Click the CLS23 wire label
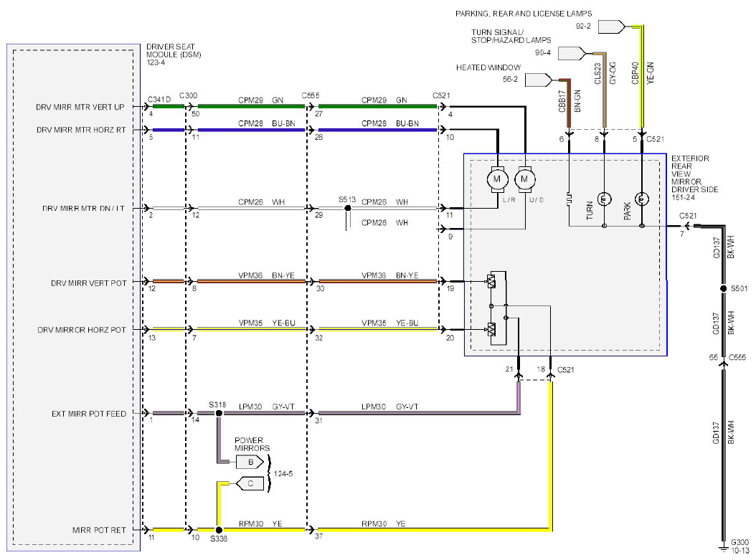Viewport: 756px width, 560px height. pos(598,74)
